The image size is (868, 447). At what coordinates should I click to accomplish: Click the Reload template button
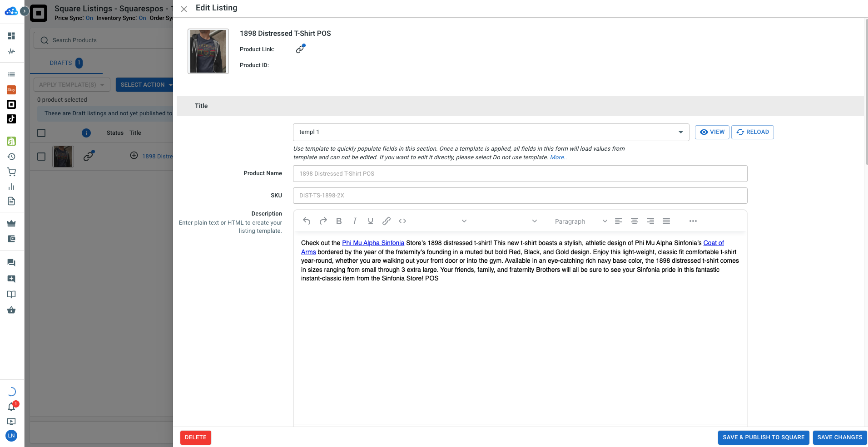[753, 132]
